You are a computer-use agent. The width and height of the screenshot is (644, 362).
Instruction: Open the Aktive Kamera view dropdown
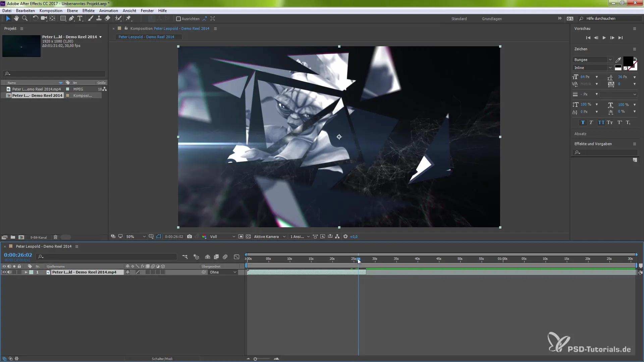coord(270,237)
